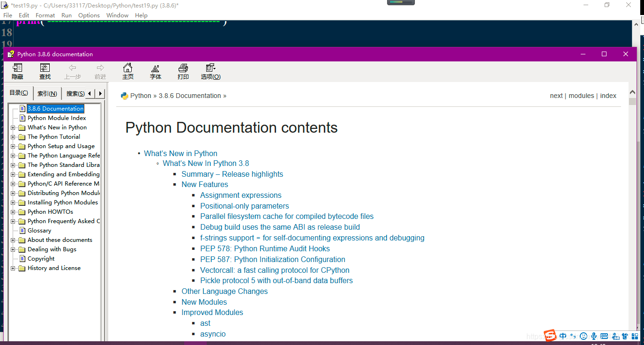Click microphone voice input icon
Viewport: 644px width, 345px height.
pos(594,336)
